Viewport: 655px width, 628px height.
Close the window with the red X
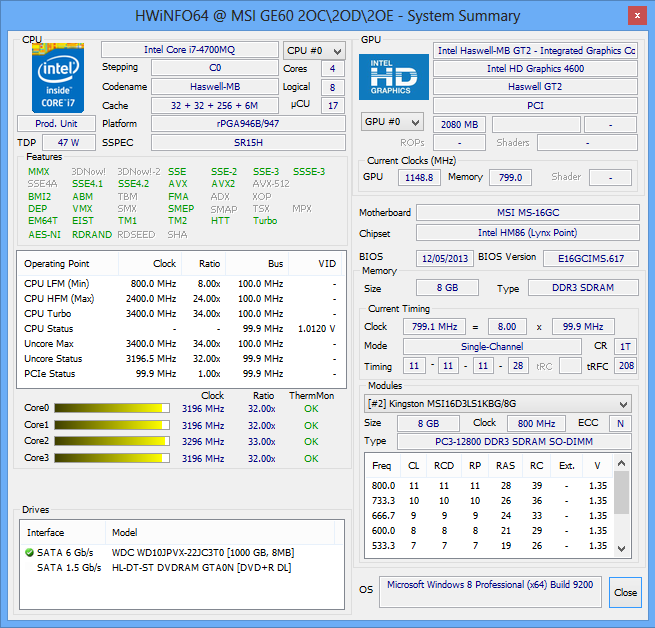pyautogui.click(x=637, y=16)
